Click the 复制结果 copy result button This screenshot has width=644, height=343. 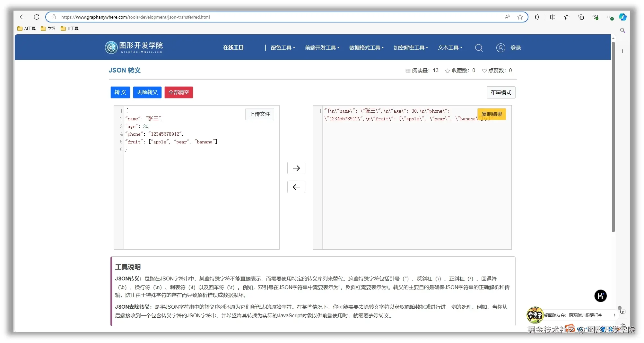coord(492,114)
